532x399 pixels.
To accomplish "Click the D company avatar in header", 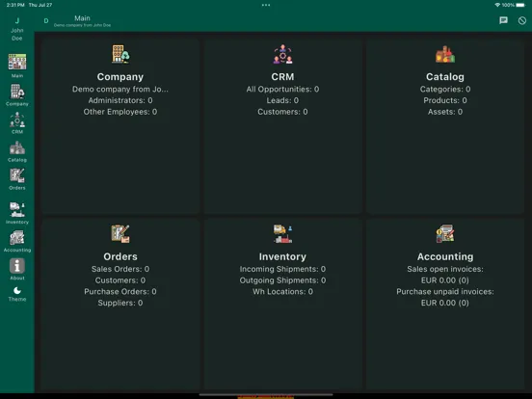I will point(46,21).
